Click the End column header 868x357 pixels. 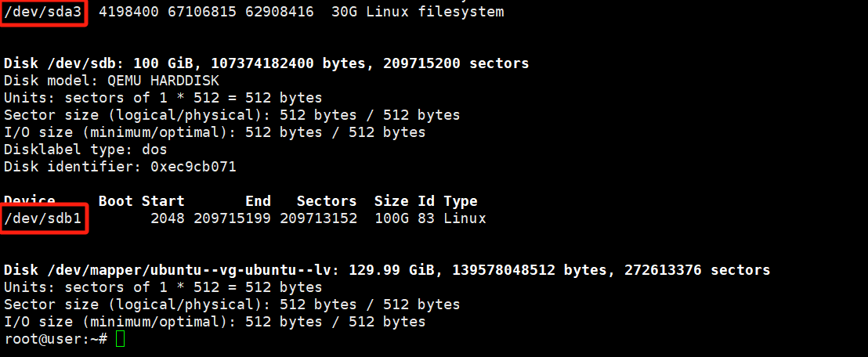coord(258,201)
